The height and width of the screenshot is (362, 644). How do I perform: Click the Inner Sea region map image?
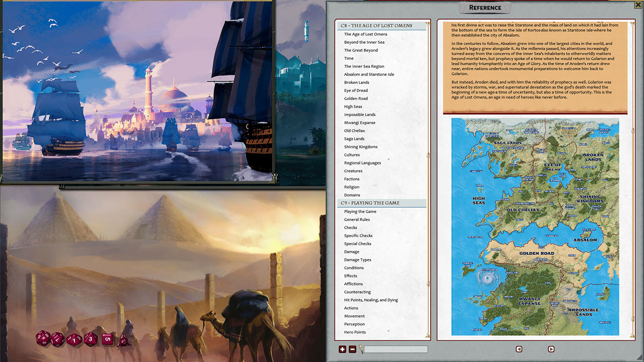(535, 226)
